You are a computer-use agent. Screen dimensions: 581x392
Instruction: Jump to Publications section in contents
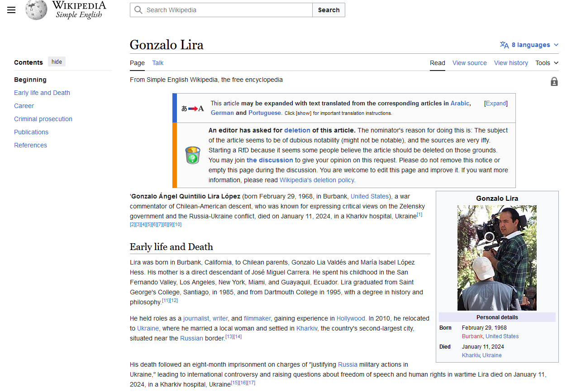(31, 132)
